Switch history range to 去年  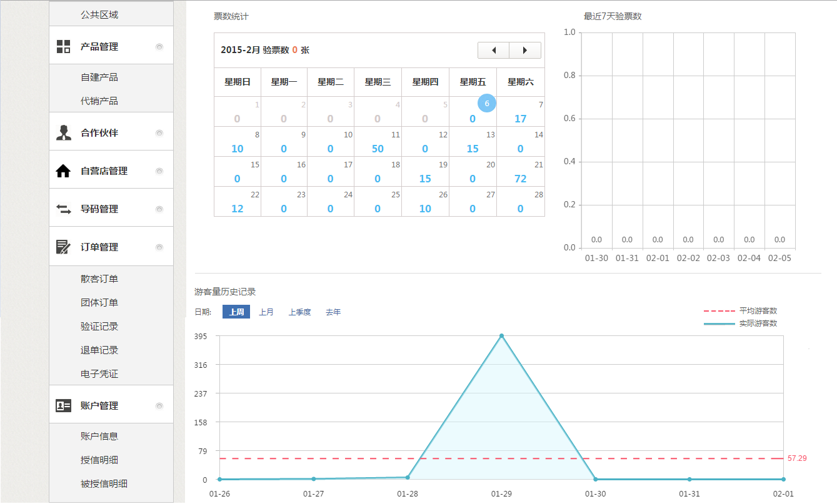(x=333, y=312)
